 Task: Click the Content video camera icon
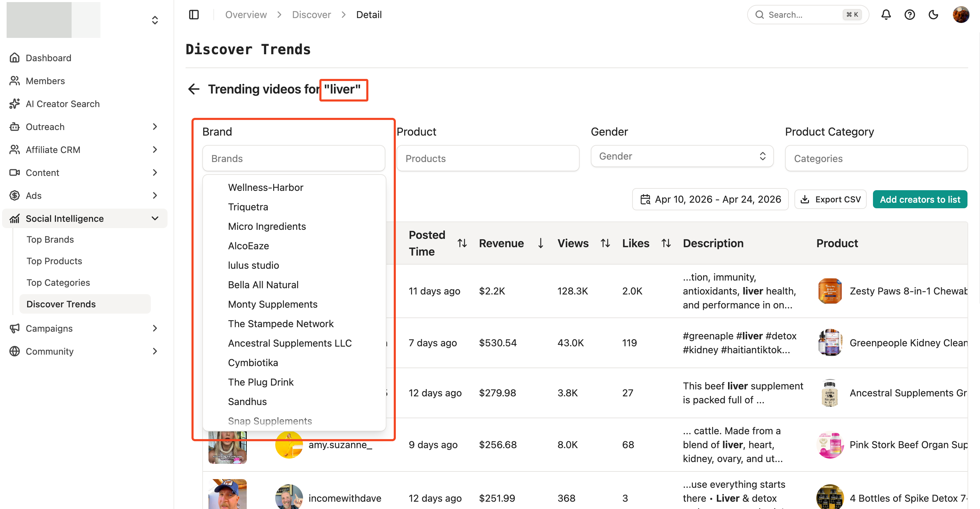pos(15,172)
